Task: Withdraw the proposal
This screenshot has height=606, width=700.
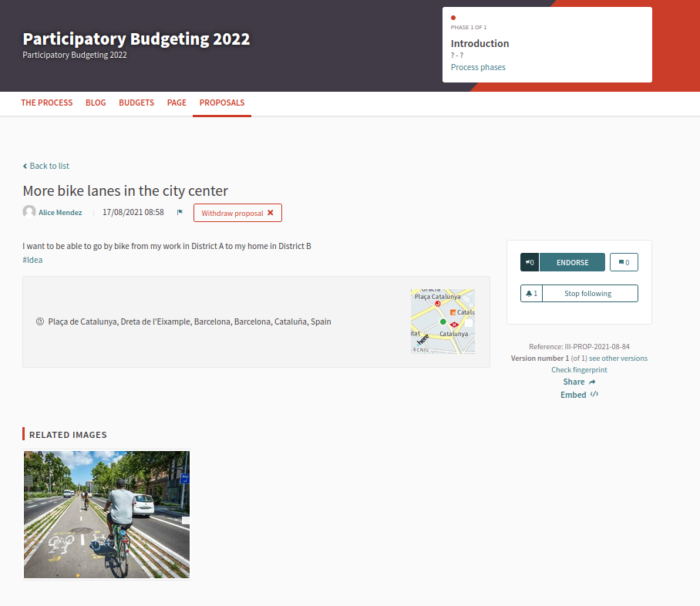Action: (x=237, y=213)
